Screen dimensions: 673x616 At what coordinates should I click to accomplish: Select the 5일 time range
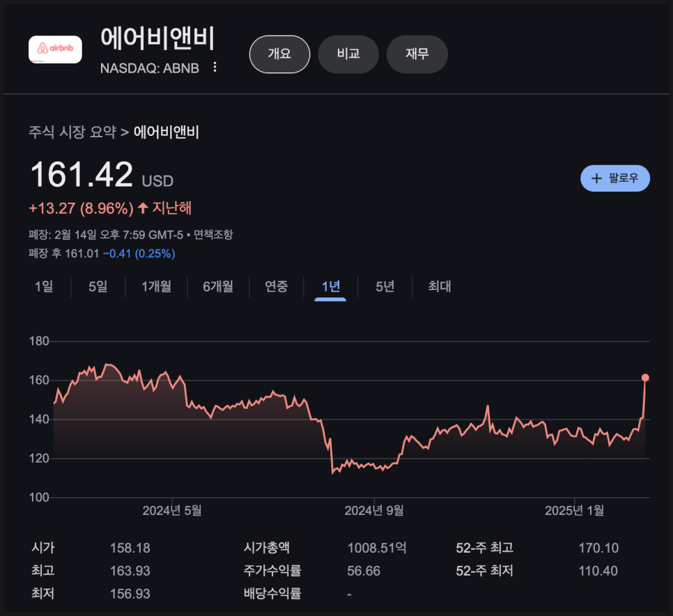click(x=98, y=286)
